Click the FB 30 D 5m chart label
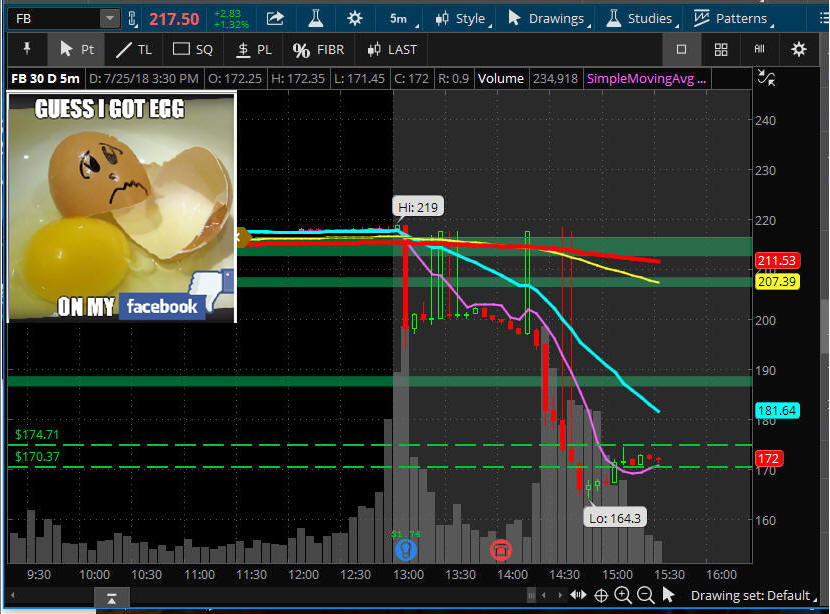830x614 pixels. point(46,79)
